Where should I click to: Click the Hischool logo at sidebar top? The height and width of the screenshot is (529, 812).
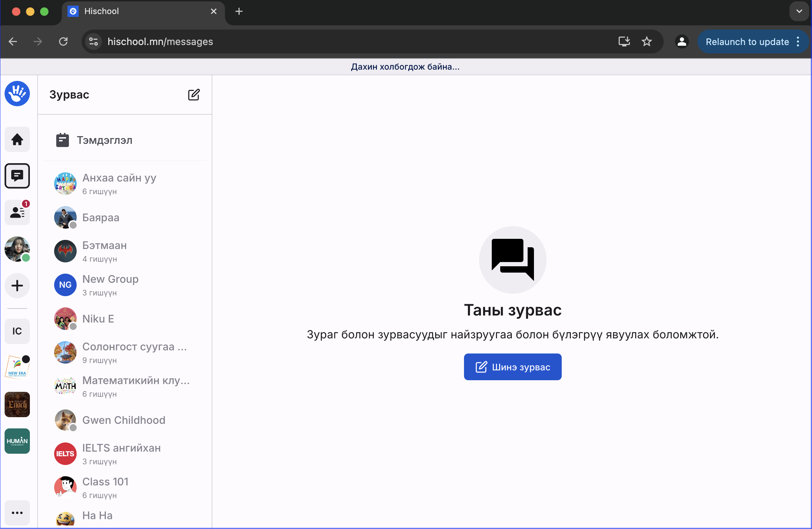click(x=17, y=94)
